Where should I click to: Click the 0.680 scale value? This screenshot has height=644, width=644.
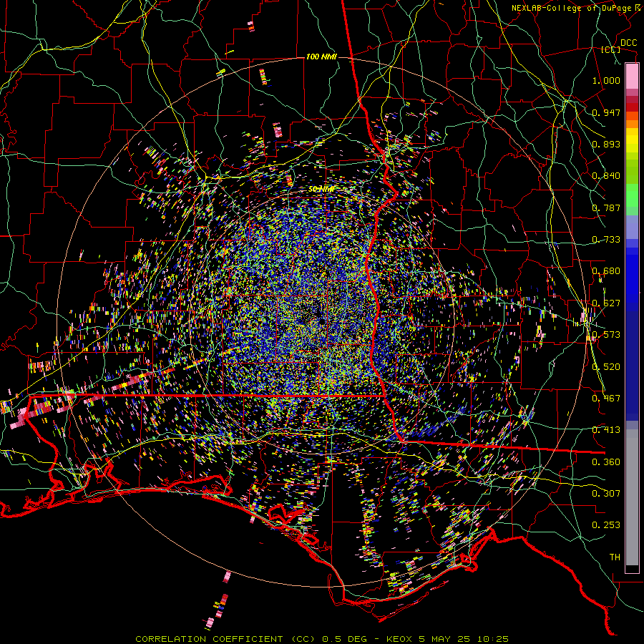[606, 271]
